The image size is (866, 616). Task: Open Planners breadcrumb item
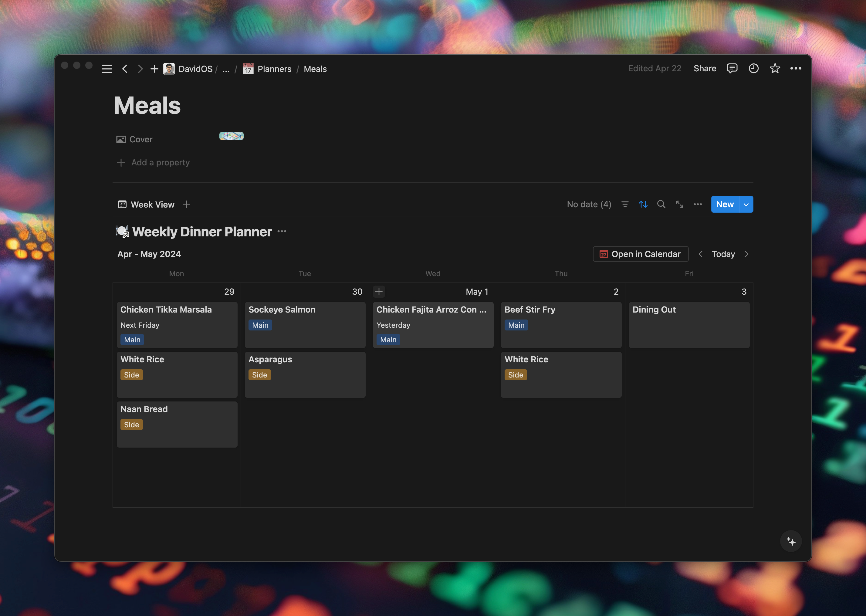[274, 69]
